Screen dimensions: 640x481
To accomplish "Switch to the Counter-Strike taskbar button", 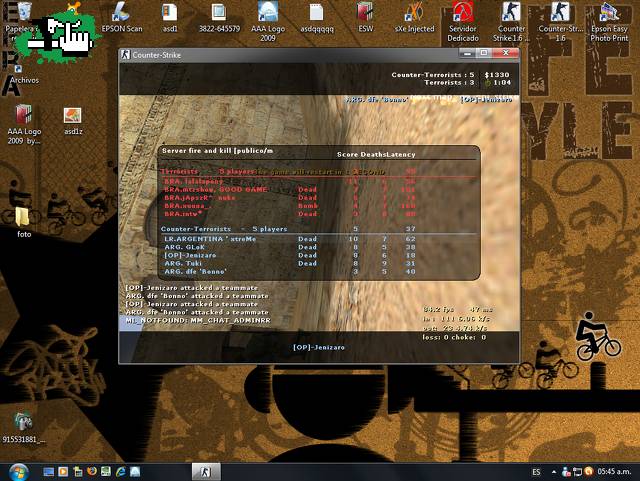I will pyautogui.click(x=206, y=472).
